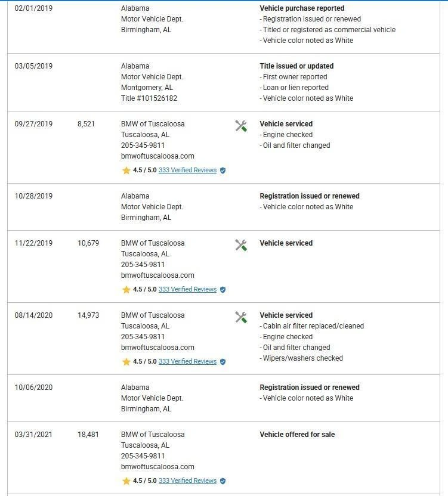Click the rating star in 03/31/2021 entry
Viewport: 448px width, 496px height.
coord(126,481)
